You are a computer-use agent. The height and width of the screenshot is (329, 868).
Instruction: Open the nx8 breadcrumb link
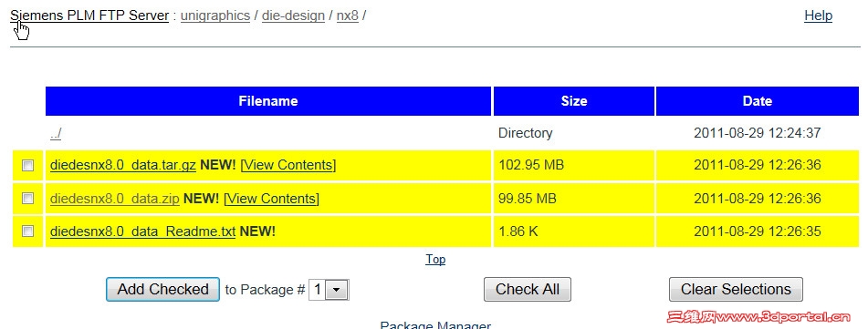coord(347,15)
